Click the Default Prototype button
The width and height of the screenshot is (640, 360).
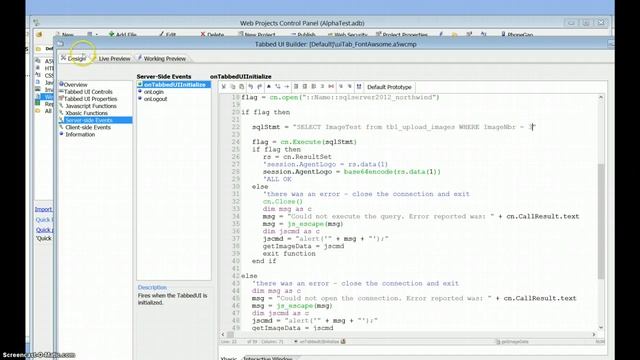pyautogui.click(x=389, y=87)
